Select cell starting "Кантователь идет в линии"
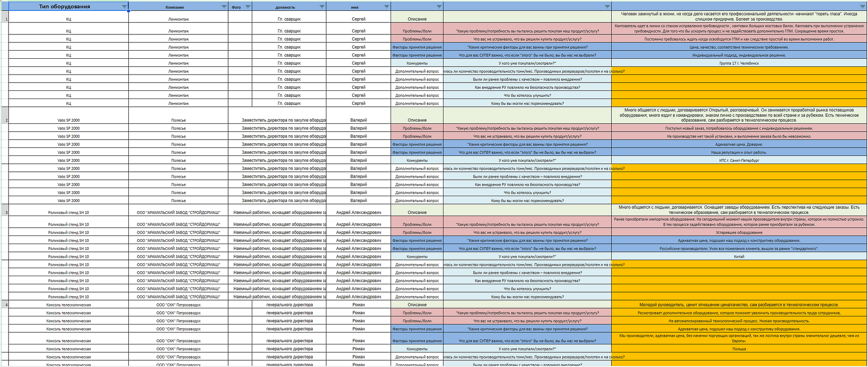Screen dimensions: 868x367 [739, 28]
